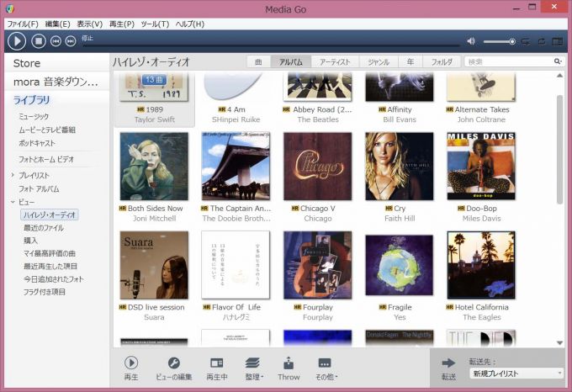This screenshot has width=572, height=392.
Task: Click the scroll down arrow of album list
Action: 559,342
